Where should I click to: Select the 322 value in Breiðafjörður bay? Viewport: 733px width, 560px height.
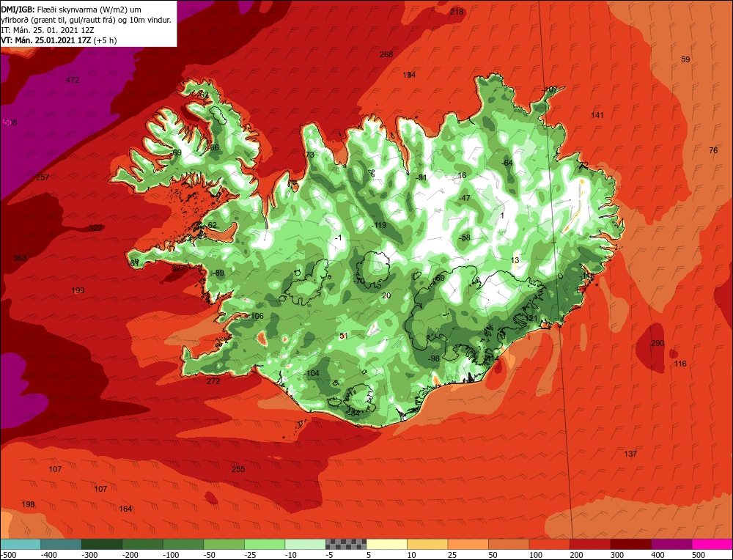click(x=95, y=228)
